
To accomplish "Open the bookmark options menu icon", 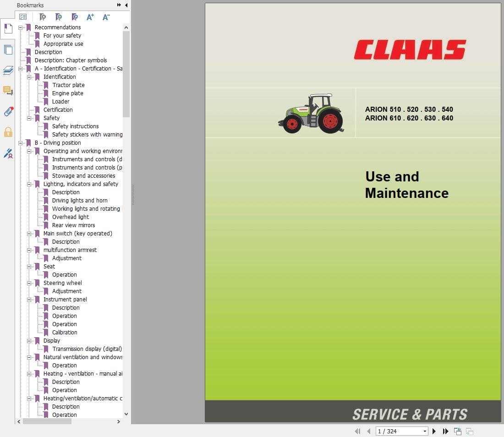I will [23, 16].
